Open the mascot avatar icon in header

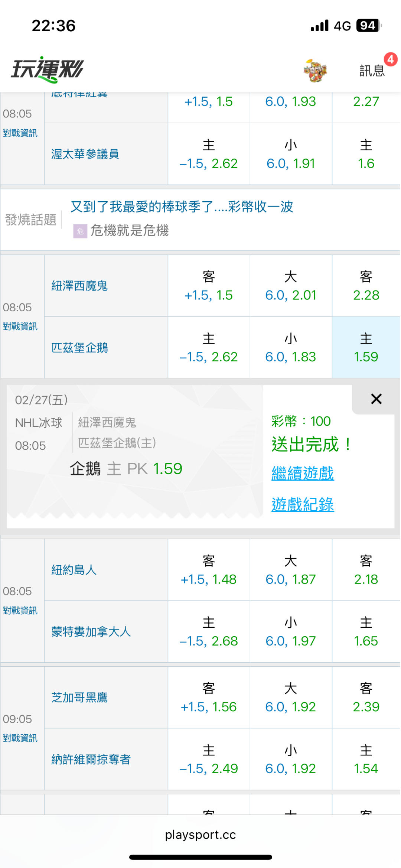click(x=315, y=70)
